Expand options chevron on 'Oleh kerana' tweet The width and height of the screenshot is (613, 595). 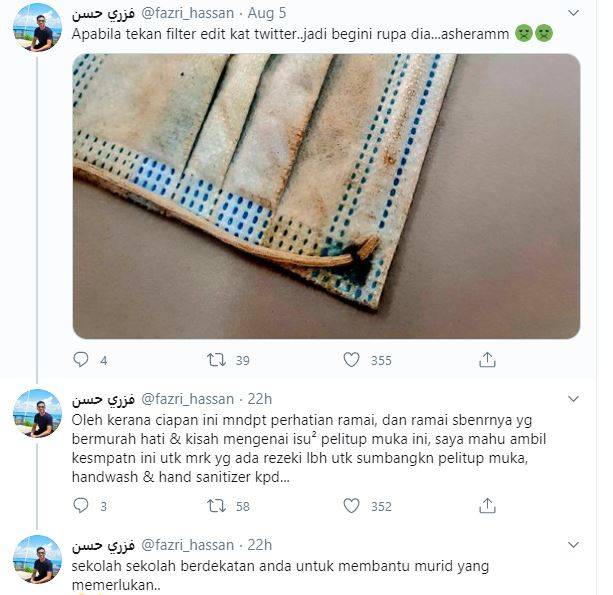[573, 399]
